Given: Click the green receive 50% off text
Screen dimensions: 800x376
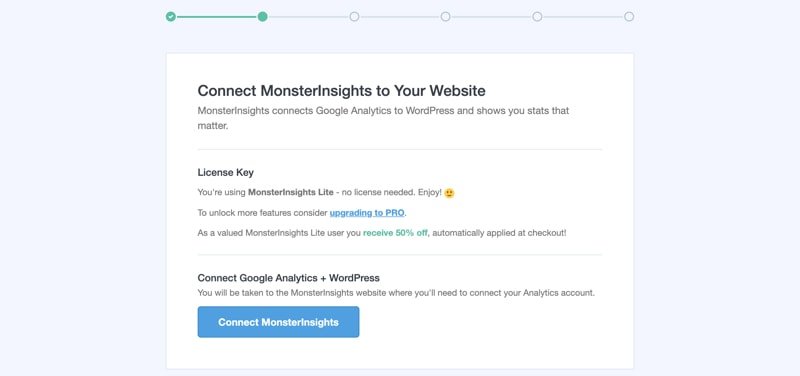Looking at the screenshot, I should [395, 233].
